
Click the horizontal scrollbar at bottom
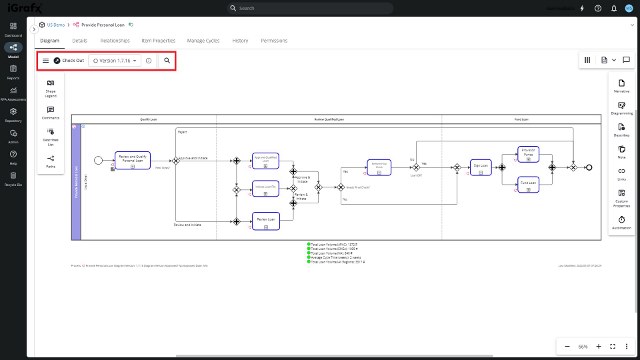pyautogui.click(x=335, y=356)
